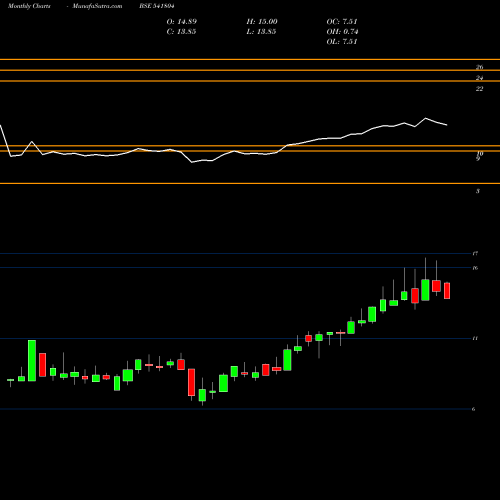Screen dimensions: 500x500
Task: Click the "OL: 7.51" reading
Action: (342, 42)
